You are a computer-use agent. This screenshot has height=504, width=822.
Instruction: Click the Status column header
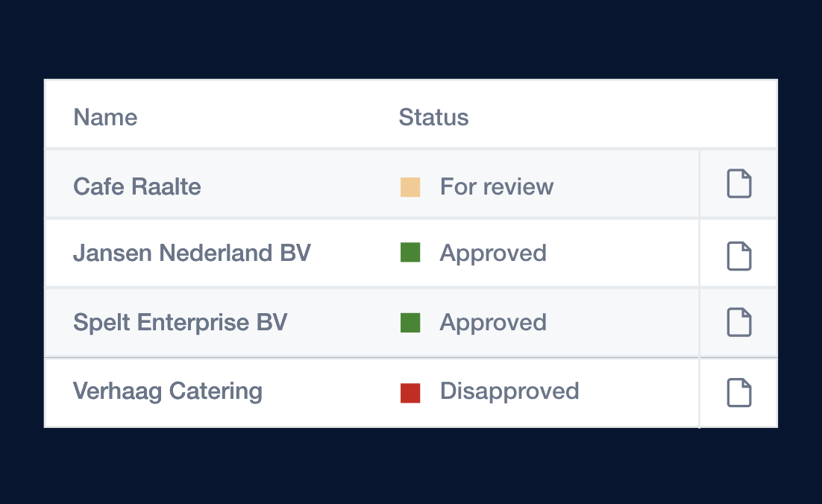click(433, 117)
